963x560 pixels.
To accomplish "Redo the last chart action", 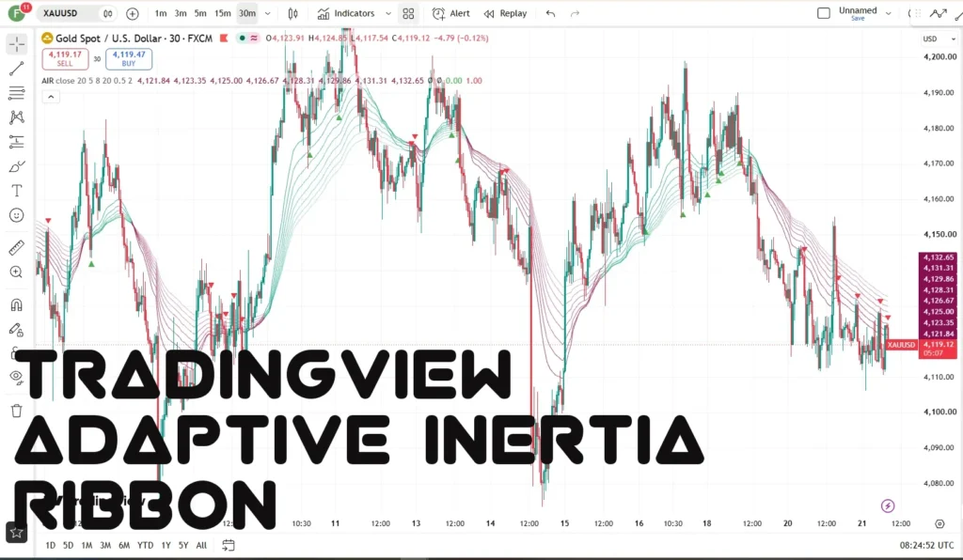I will 575,13.
